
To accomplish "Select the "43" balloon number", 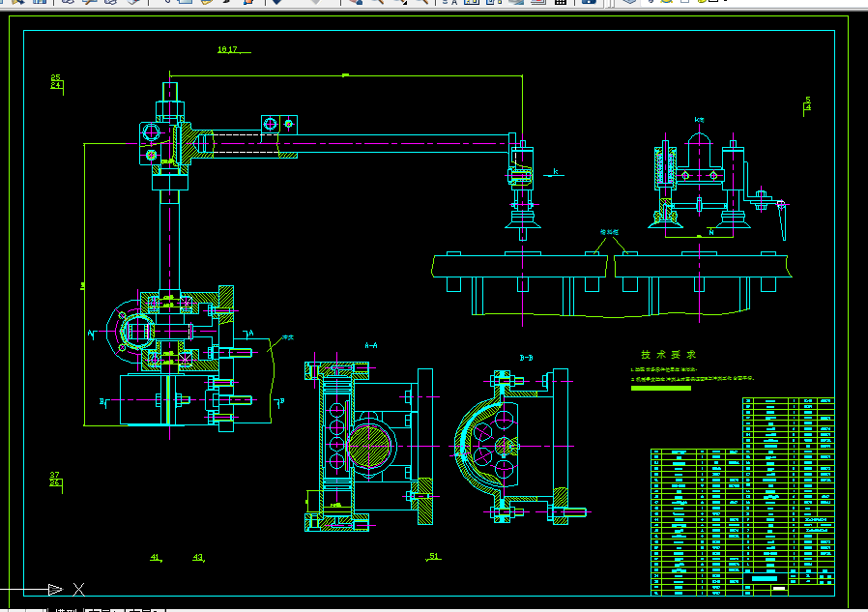I will pos(197,557).
